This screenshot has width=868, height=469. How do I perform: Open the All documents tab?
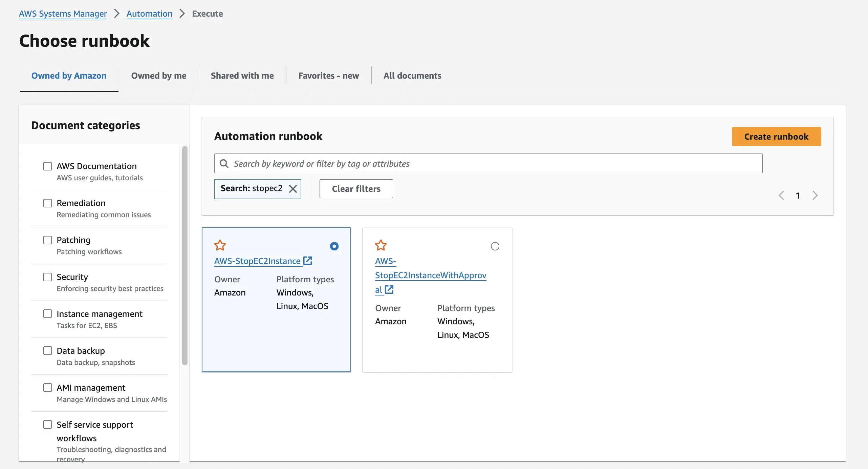click(x=412, y=76)
